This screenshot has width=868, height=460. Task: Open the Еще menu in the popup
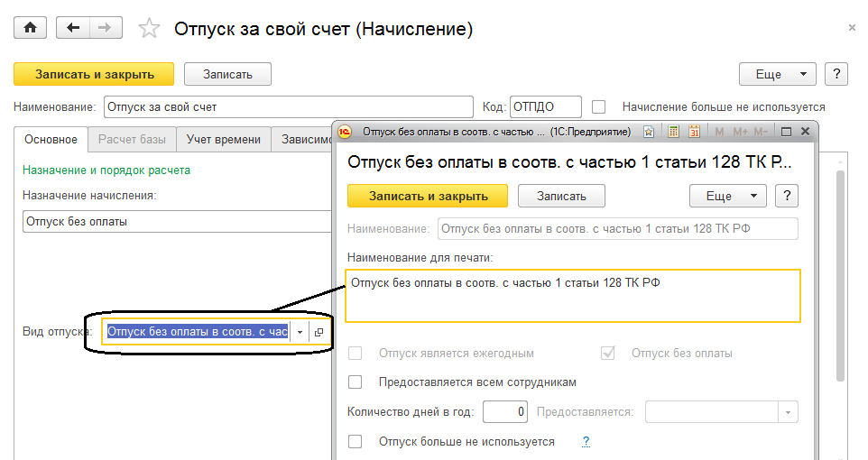727,196
